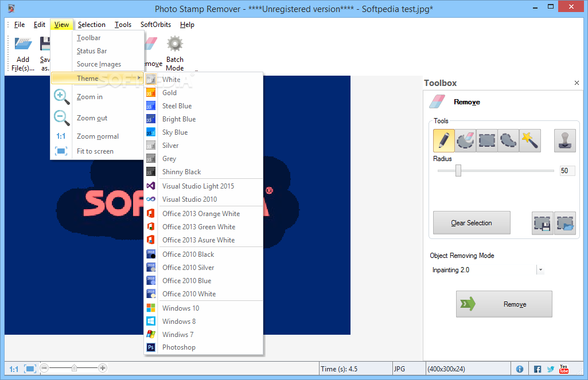Select the Clone Stamp tool
Image resolution: width=588 pixels, height=380 pixels.
[x=564, y=140]
